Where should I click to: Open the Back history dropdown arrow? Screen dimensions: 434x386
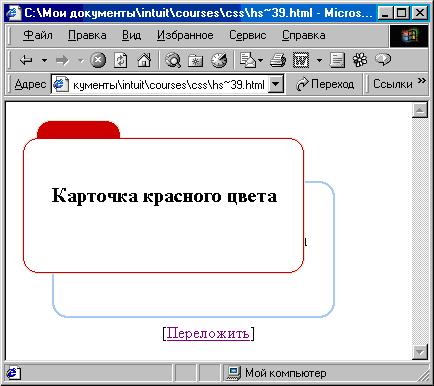coord(44,61)
